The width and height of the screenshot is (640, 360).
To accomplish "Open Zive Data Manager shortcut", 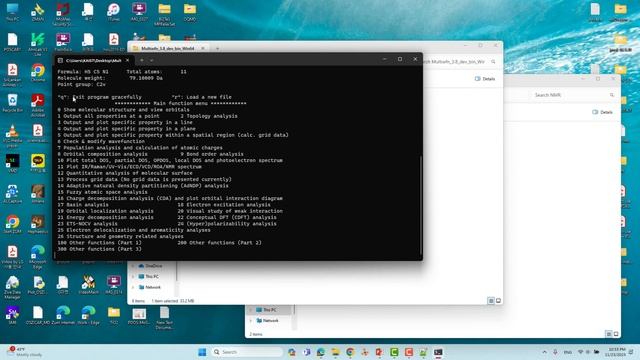I will click(x=12, y=287).
